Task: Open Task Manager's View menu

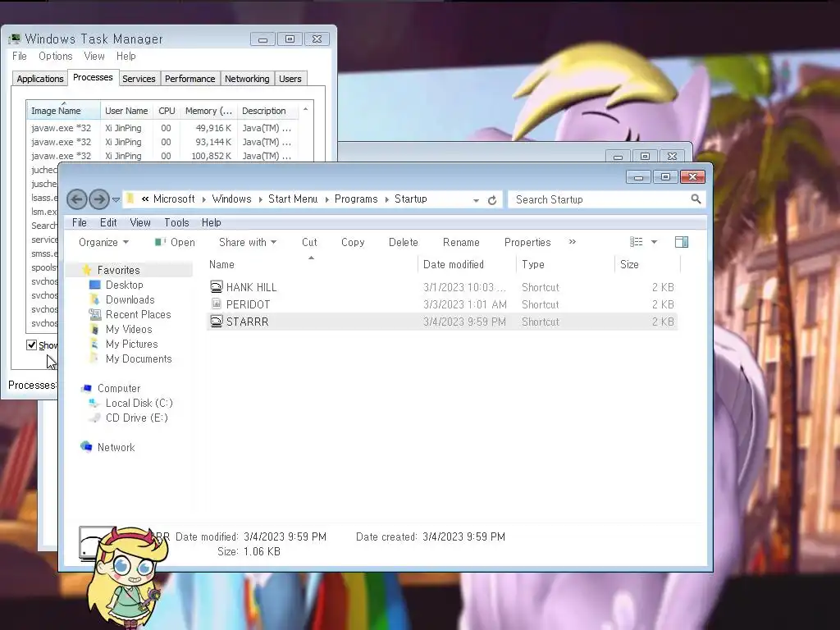Action: tap(94, 57)
